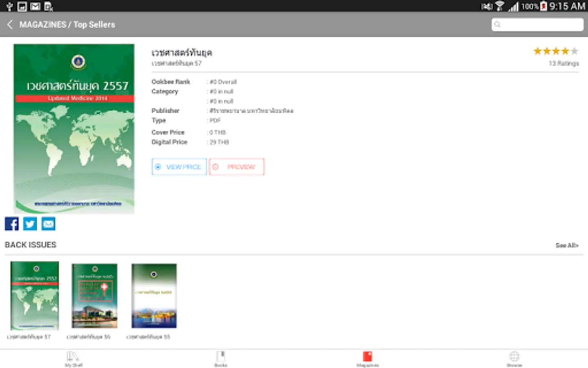Switch to Books tab
This screenshot has width=588, height=368.
click(x=220, y=359)
